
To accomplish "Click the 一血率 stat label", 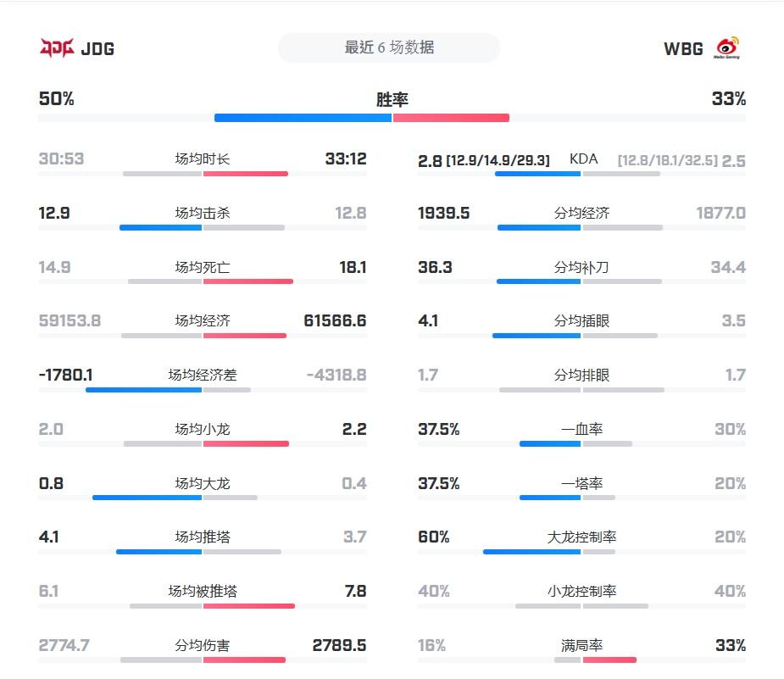I will 581,430.
